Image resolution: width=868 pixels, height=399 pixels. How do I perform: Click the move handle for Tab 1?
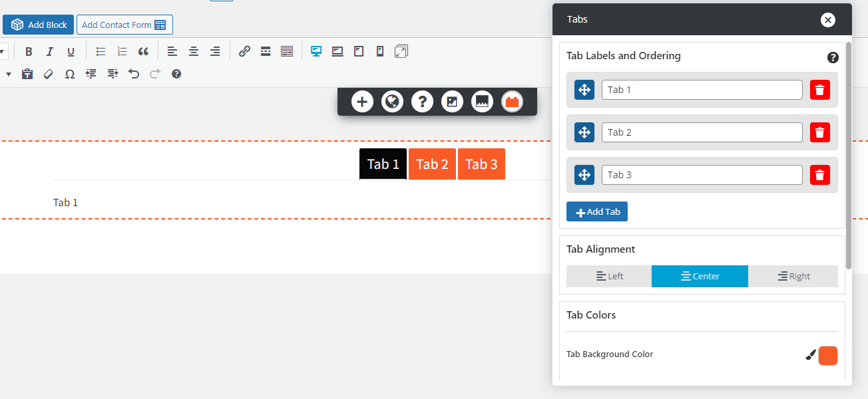click(584, 90)
